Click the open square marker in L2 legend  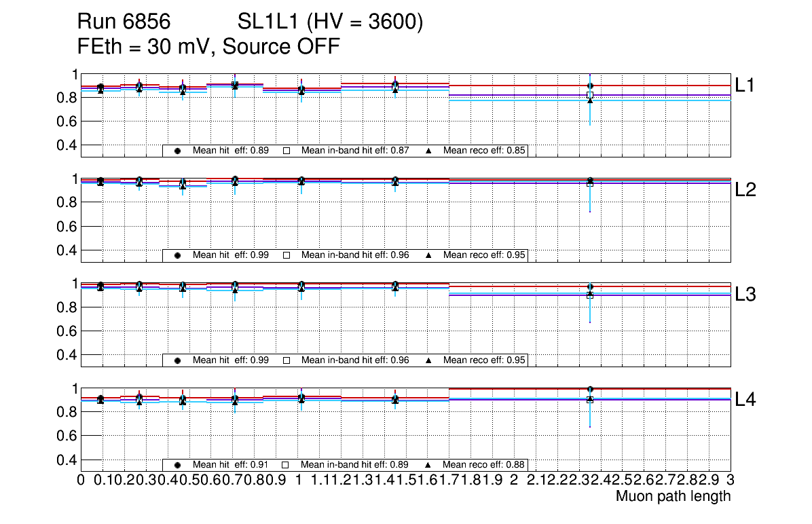coord(286,255)
